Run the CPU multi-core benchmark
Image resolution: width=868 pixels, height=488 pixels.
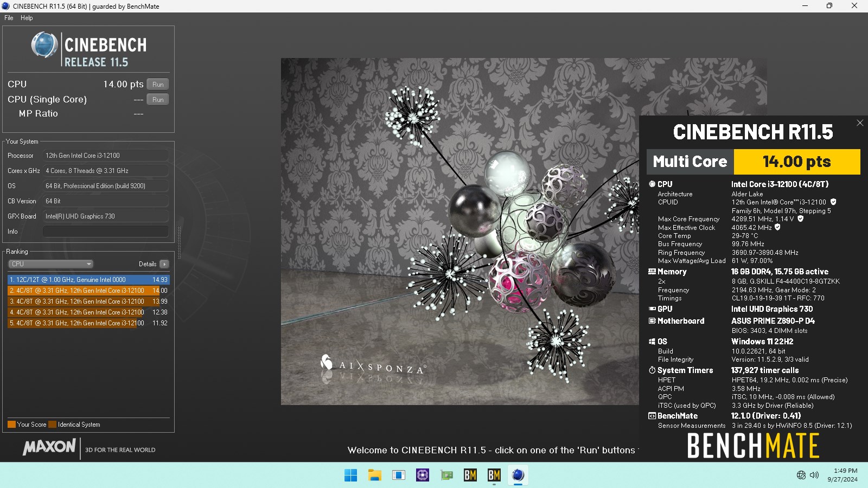158,84
